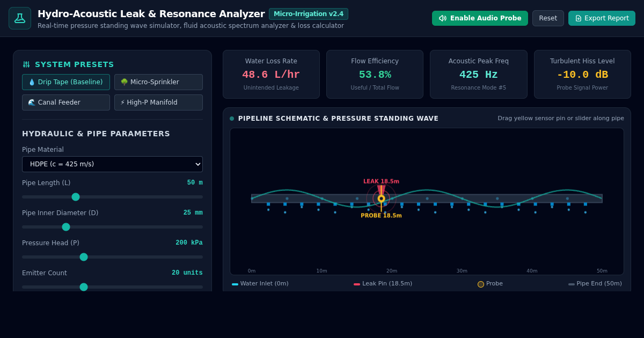Click the 48.6 L/hr water loss value
The height and width of the screenshot is (338, 644).
271,75
